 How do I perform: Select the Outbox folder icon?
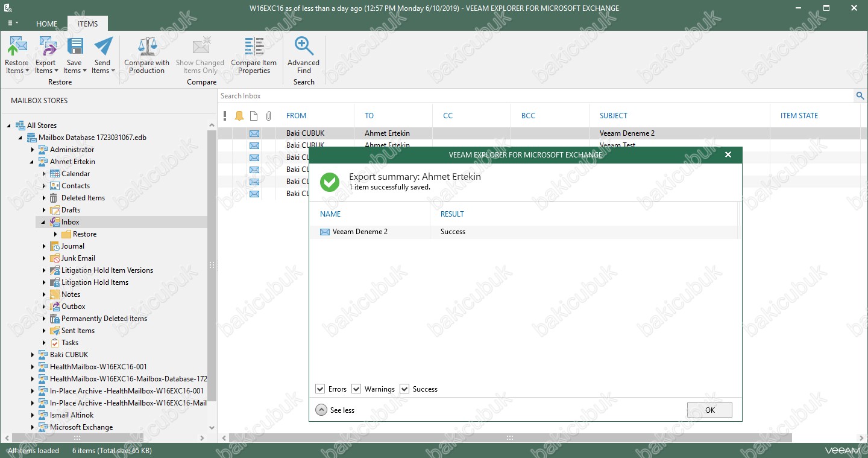coord(55,307)
